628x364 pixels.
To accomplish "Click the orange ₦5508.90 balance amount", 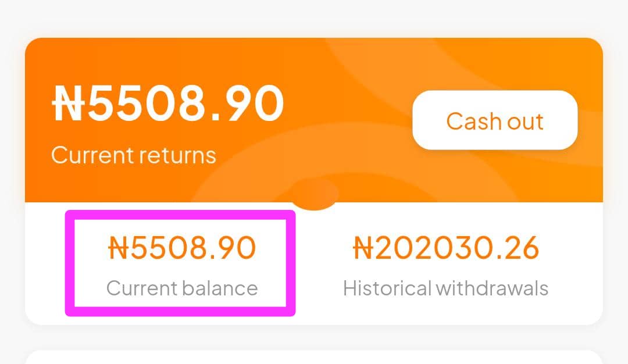I will pyautogui.click(x=181, y=248).
